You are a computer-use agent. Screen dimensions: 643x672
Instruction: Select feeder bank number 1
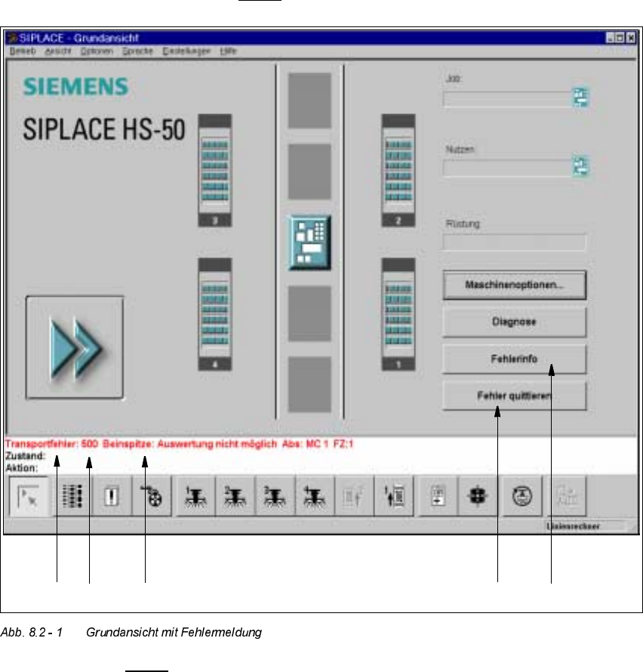point(398,314)
